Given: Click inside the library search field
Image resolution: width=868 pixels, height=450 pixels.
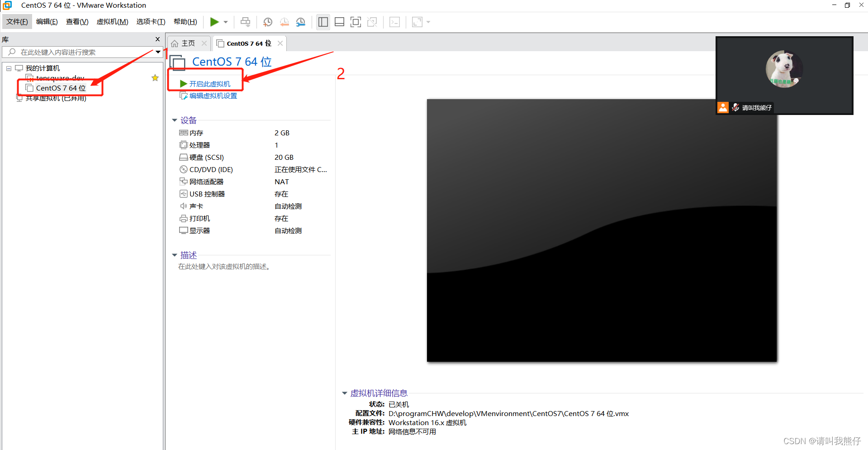Looking at the screenshot, I should (81, 52).
